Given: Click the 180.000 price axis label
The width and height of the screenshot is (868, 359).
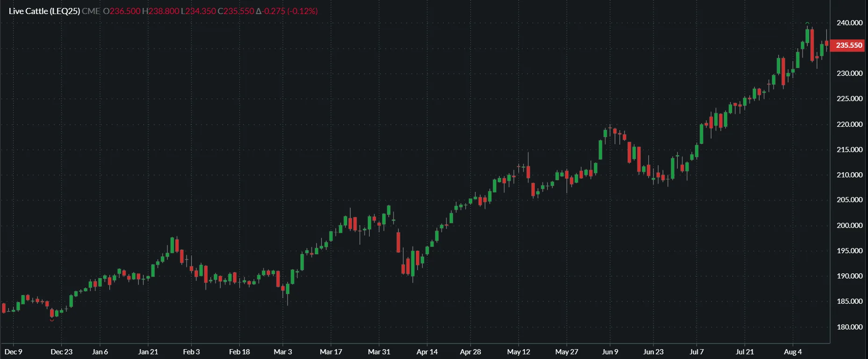Looking at the screenshot, I should 849,327.
